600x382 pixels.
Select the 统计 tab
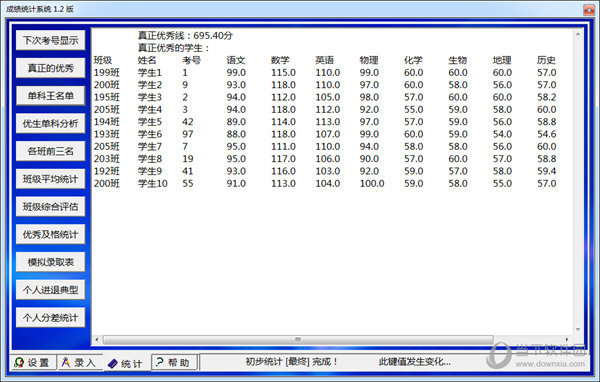click(x=126, y=363)
